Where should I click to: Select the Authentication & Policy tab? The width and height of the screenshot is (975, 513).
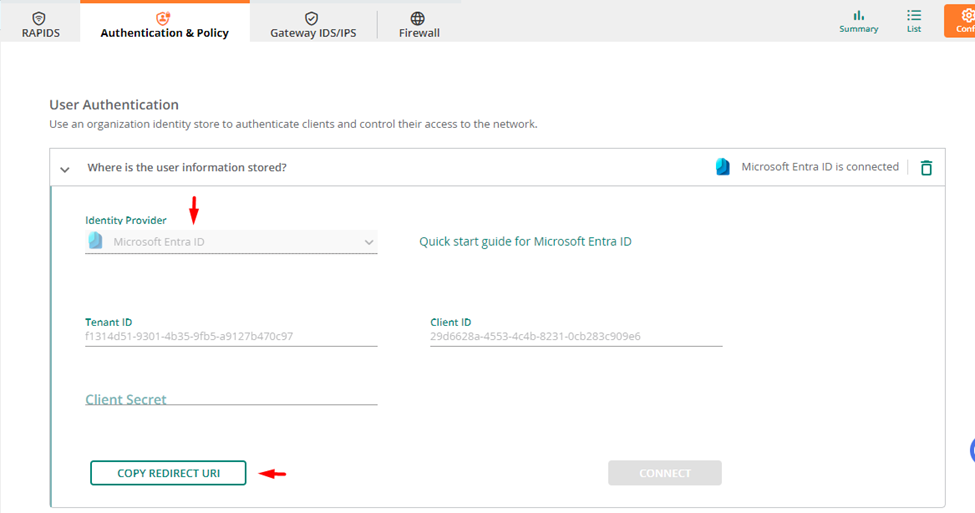165,23
